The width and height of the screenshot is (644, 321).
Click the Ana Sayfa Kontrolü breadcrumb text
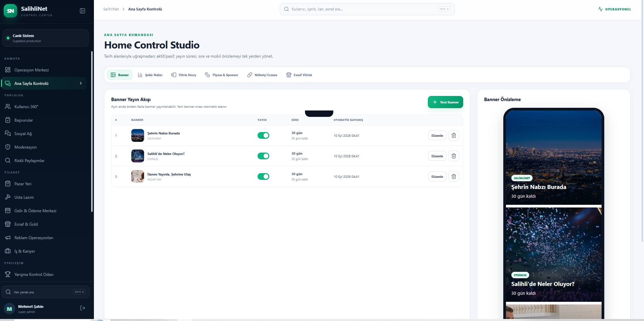pyautogui.click(x=145, y=9)
